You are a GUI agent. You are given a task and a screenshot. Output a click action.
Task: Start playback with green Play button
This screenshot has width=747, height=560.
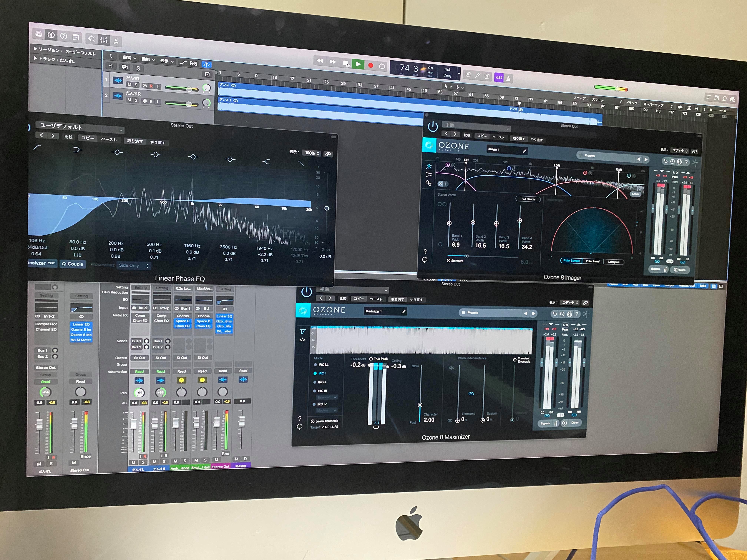pos(358,64)
